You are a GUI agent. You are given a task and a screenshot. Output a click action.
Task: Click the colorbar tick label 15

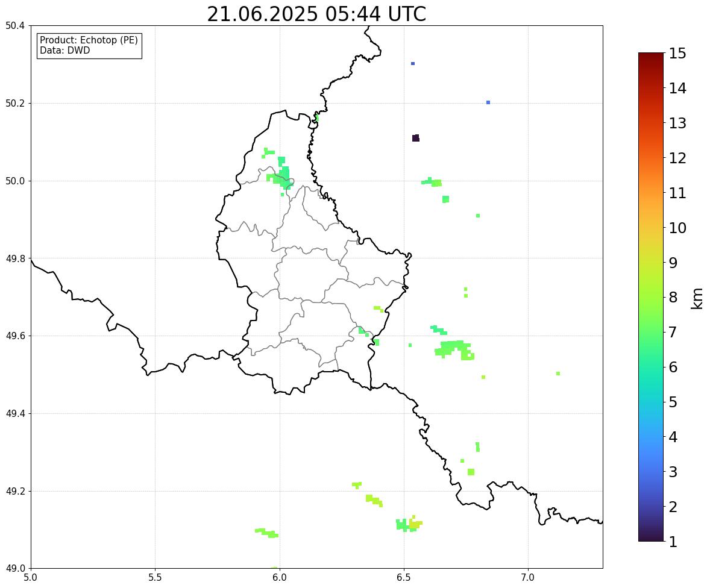coord(677,54)
